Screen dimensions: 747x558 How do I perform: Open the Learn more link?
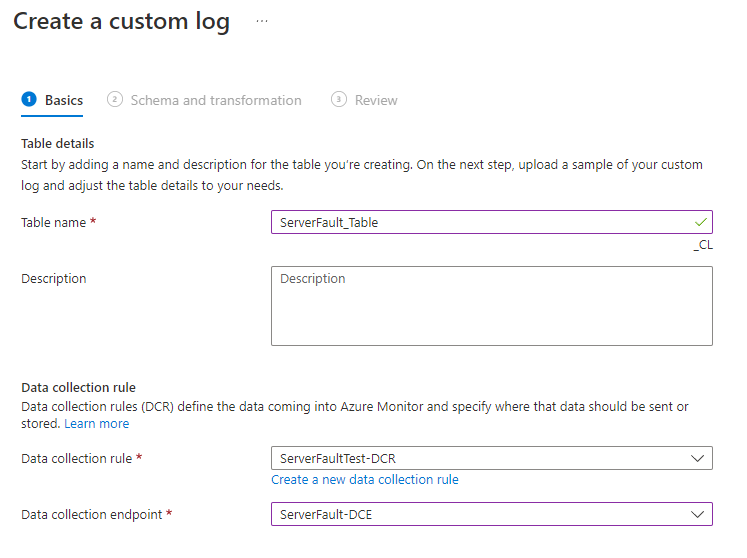pos(97,424)
